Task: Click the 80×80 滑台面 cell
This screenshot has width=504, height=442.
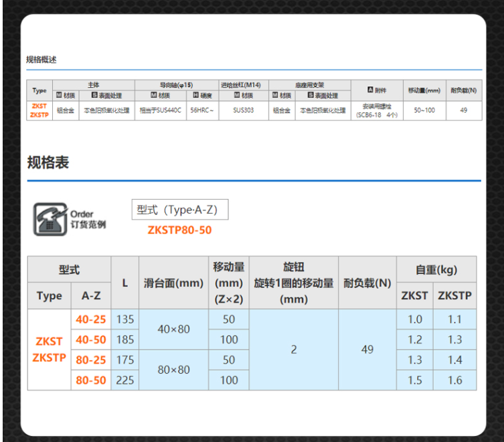Action: point(173,370)
